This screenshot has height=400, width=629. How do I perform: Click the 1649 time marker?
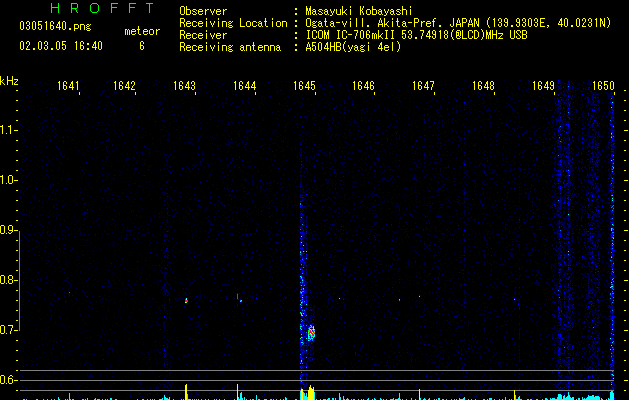(x=543, y=86)
